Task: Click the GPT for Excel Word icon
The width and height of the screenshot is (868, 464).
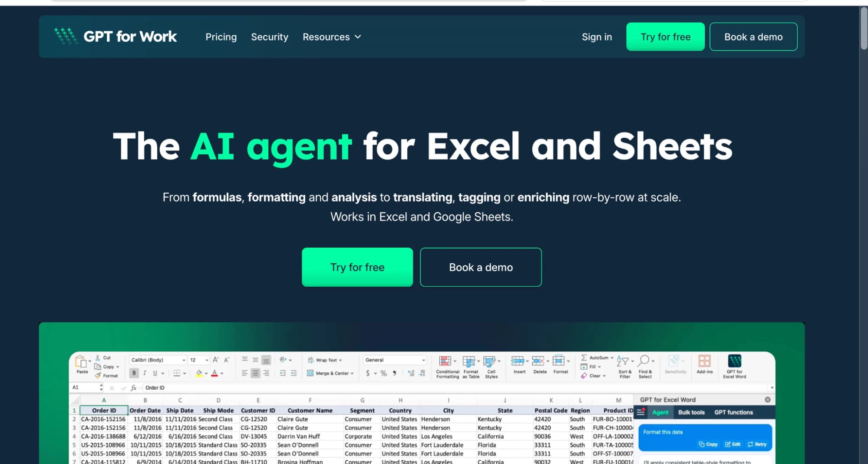Action: point(734,361)
